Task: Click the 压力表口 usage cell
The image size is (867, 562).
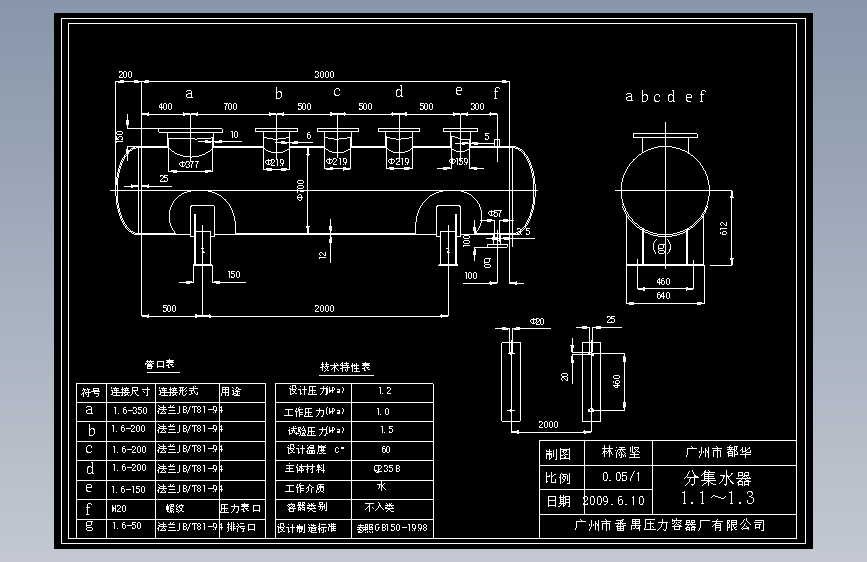Action: (241, 508)
